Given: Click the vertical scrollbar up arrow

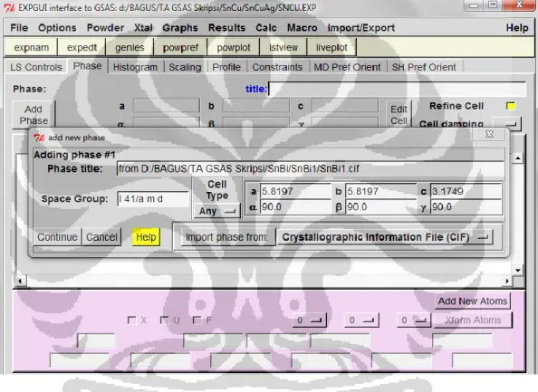Looking at the screenshot, I should click(x=518, y=158).
